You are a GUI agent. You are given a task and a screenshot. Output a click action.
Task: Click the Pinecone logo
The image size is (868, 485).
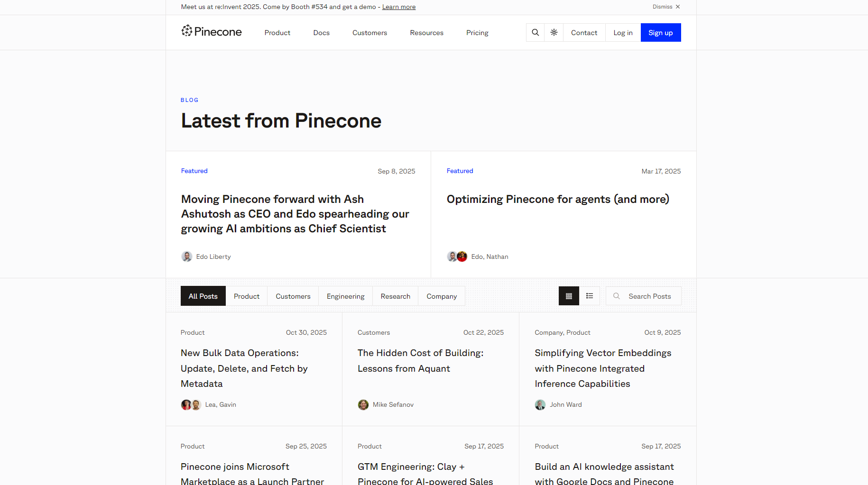(x=212, y=32)
